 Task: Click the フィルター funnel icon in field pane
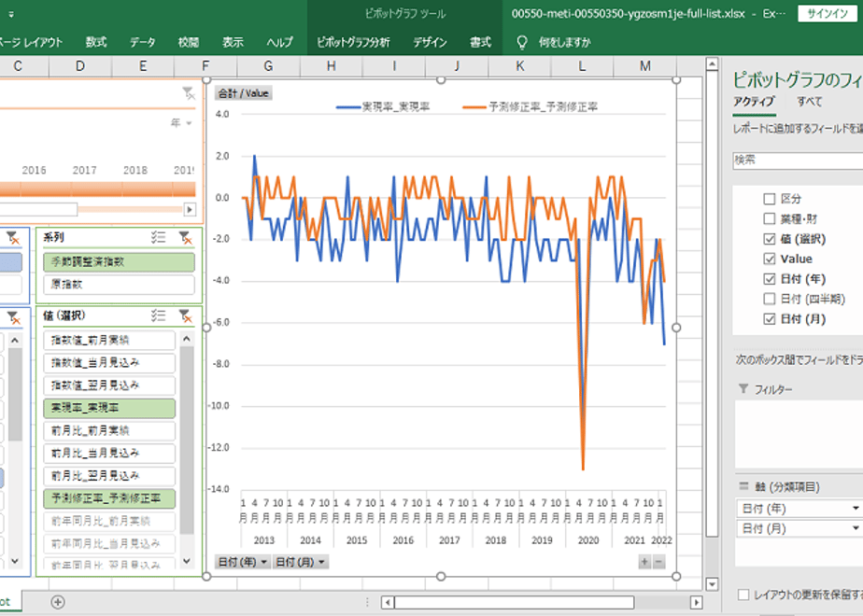click(x=743, y=389)
